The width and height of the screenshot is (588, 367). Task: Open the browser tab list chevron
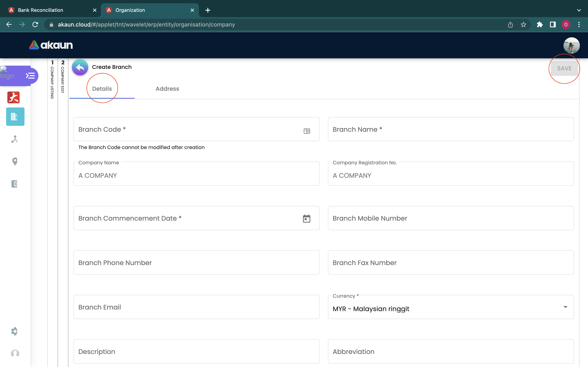point(579,10)
